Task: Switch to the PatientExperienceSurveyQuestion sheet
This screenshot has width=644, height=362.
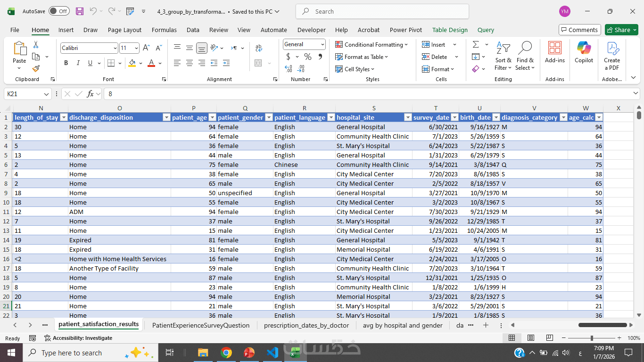Action: [201, 325]
